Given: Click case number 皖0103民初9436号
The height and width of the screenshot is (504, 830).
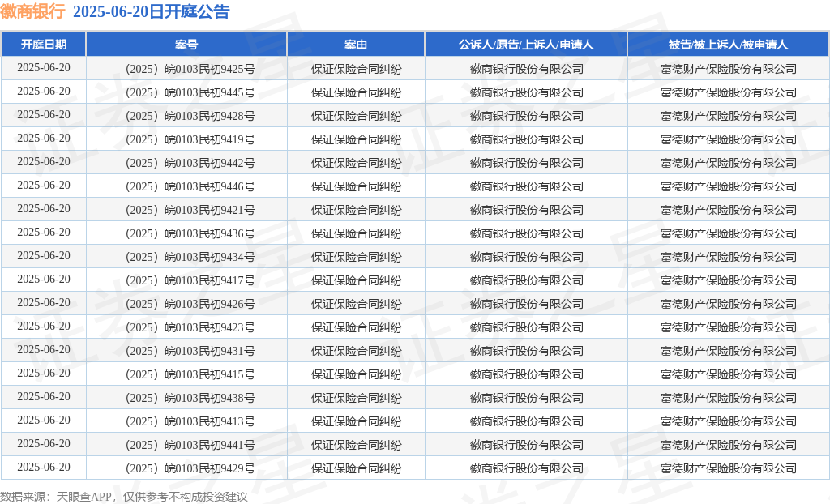Looking at the screenshot, I should click(210, 233).
